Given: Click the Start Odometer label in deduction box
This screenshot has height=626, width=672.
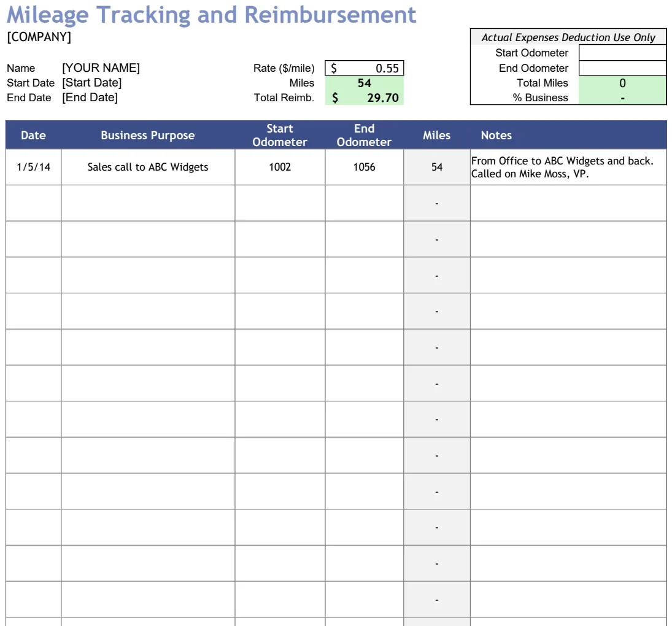Looking at the screenshot, I should [532, 53].
